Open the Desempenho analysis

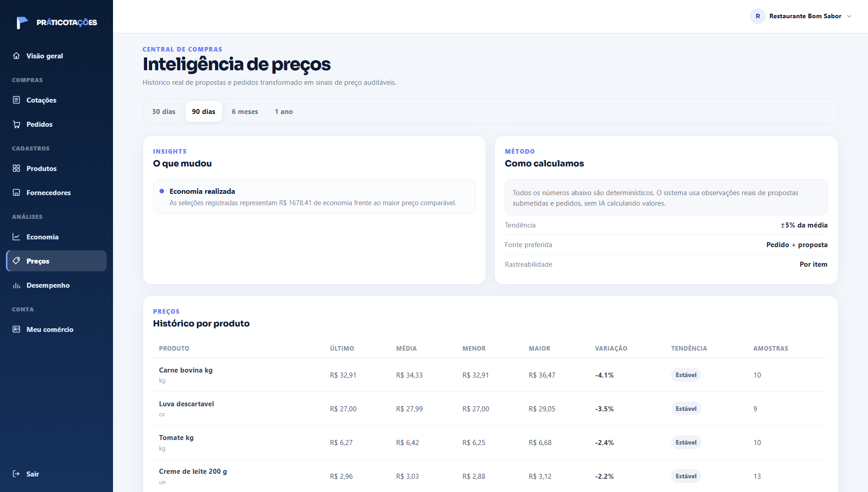[56, 285]
